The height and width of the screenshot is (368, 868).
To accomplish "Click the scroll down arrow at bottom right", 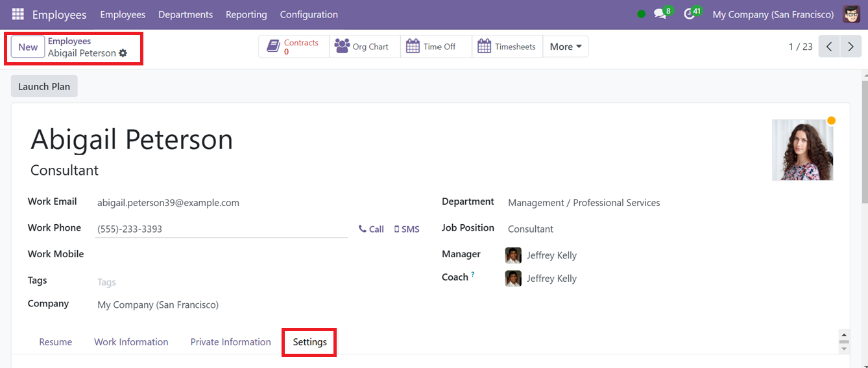I will pyautogui.click(x=844, y=349).
